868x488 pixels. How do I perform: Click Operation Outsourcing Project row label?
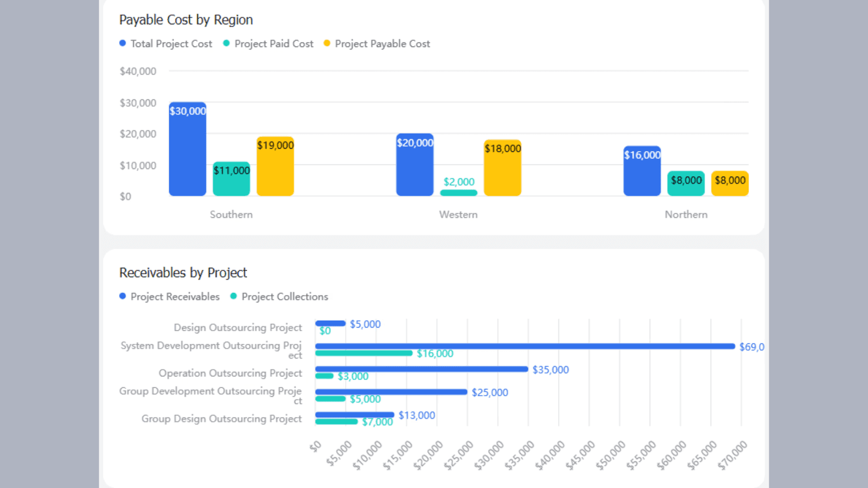point(230,373)
